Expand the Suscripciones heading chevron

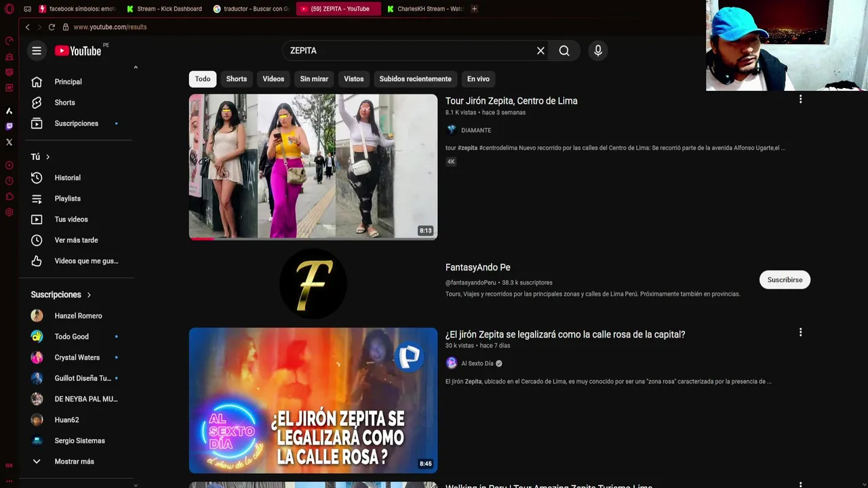89,295
